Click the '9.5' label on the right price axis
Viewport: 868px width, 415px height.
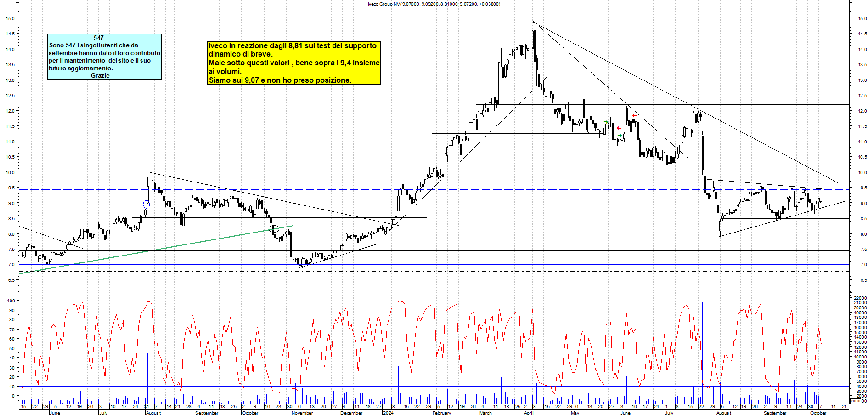click(x=863, y=188)
